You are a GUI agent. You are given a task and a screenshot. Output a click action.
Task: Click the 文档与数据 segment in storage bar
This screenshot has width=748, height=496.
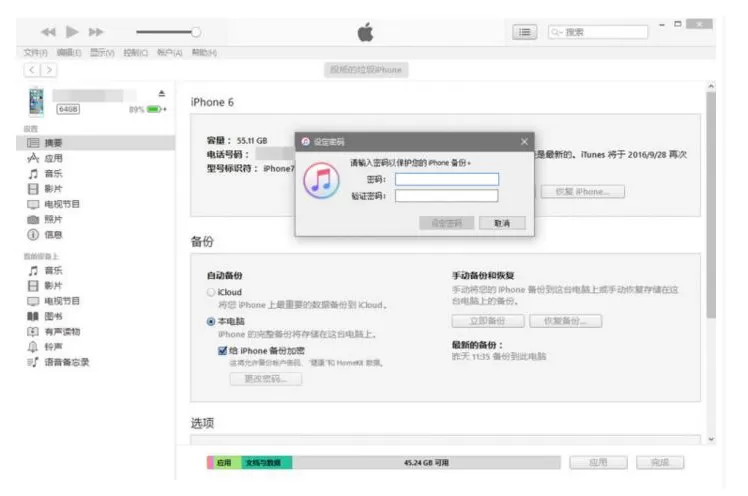point(267,463)
